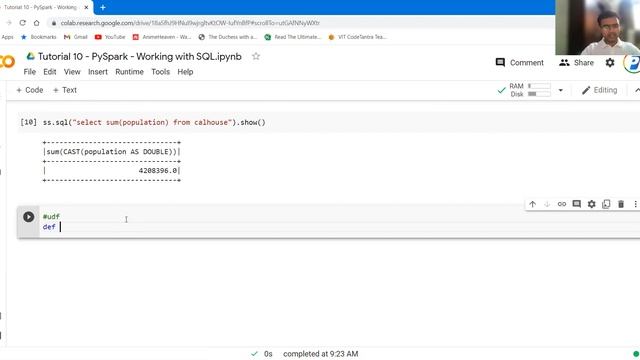Open the Edit menu

click(x=50, y=72)
